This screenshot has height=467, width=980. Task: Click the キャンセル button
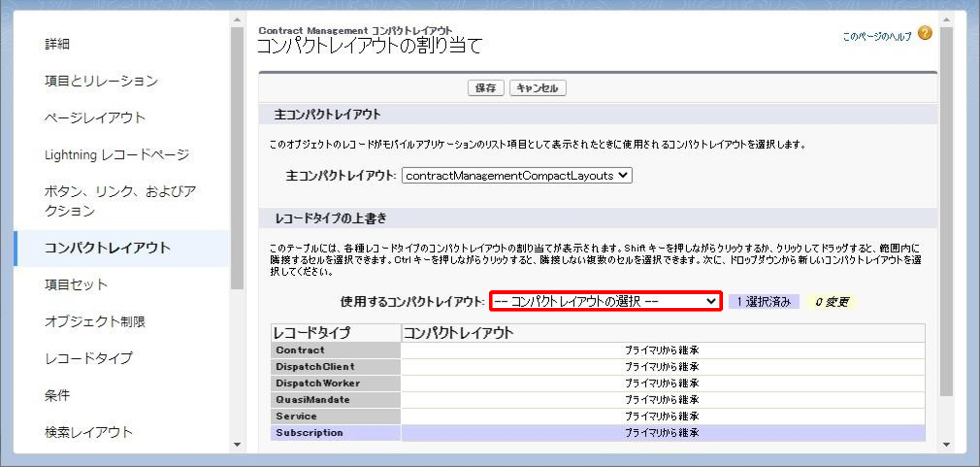[537, 88]
